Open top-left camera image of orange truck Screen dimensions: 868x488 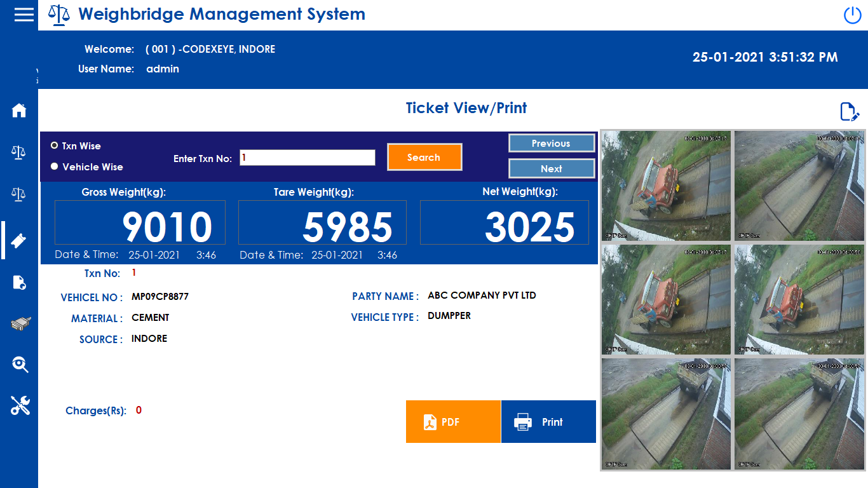(666, 186)
